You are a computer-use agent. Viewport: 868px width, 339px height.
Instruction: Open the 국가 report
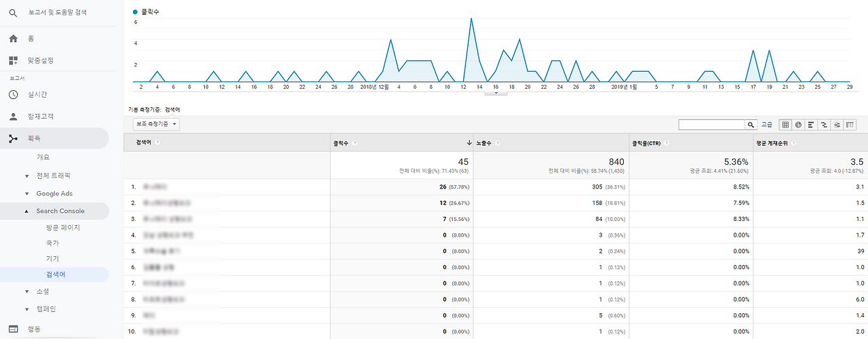52,243
